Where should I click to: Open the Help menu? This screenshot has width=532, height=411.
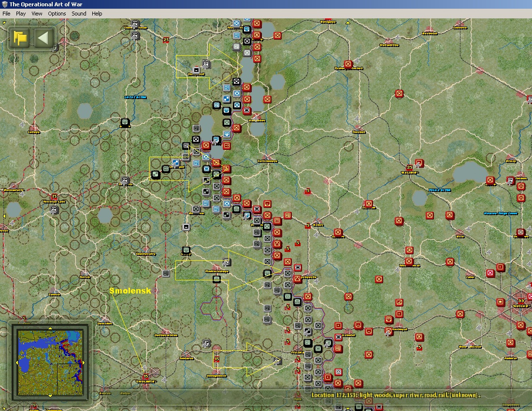[97, 14]
